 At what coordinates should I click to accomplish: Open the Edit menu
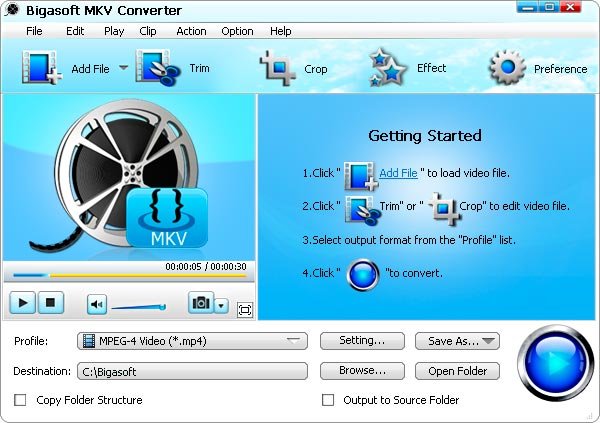[x=75, y=31]
